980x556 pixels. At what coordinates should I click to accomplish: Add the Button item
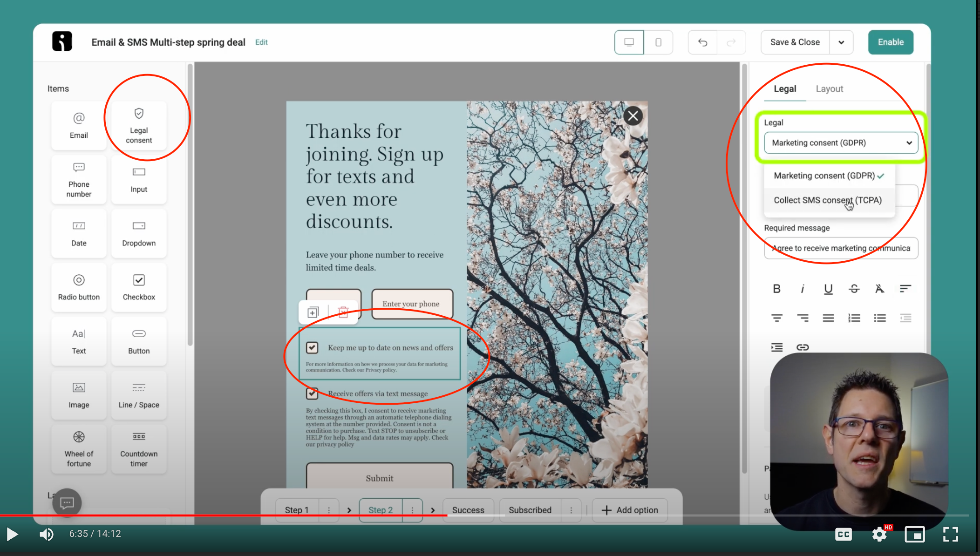139,341
